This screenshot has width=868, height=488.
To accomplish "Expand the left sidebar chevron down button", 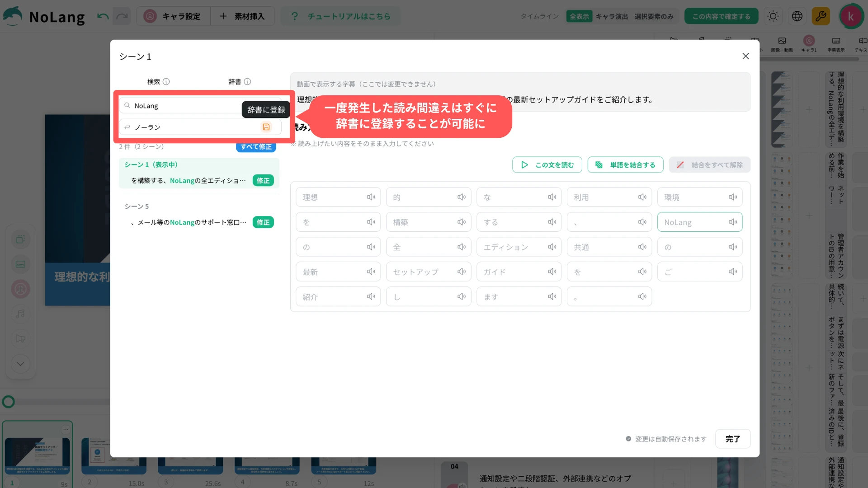I will tap(20, 364).
